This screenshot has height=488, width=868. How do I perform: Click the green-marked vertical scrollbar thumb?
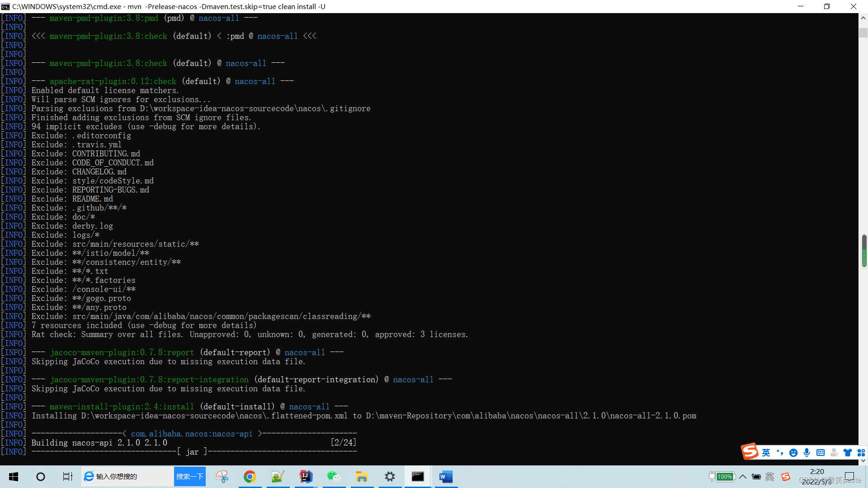point(864,251)
